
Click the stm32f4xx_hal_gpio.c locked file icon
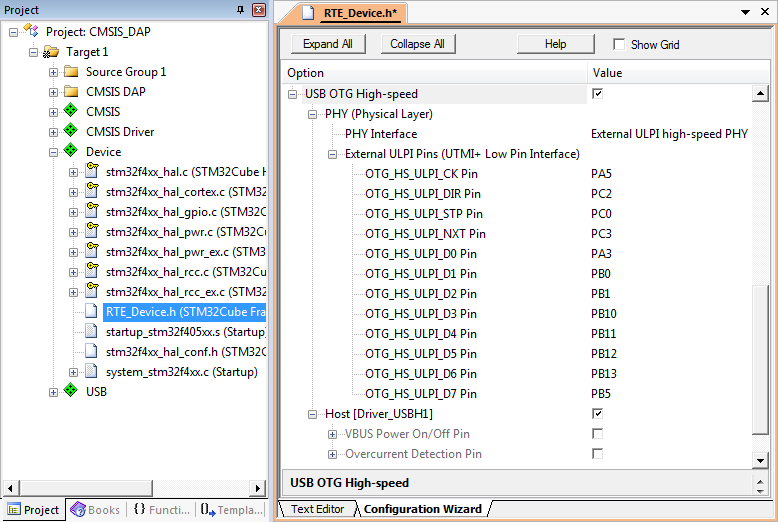92,210
